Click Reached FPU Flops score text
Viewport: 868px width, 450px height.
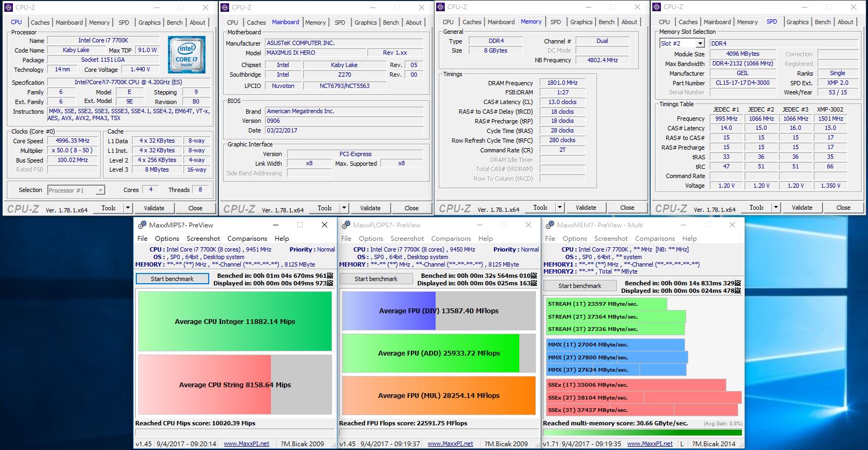coord(403,423)
